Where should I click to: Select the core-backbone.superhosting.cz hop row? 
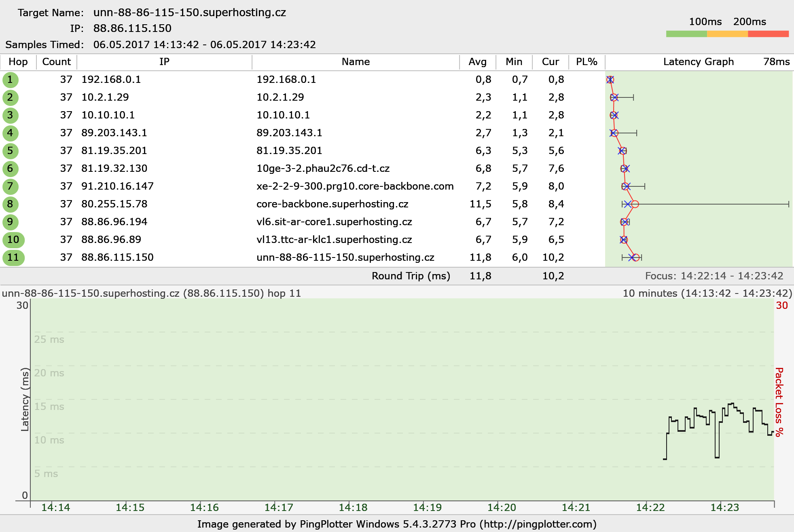332,204
